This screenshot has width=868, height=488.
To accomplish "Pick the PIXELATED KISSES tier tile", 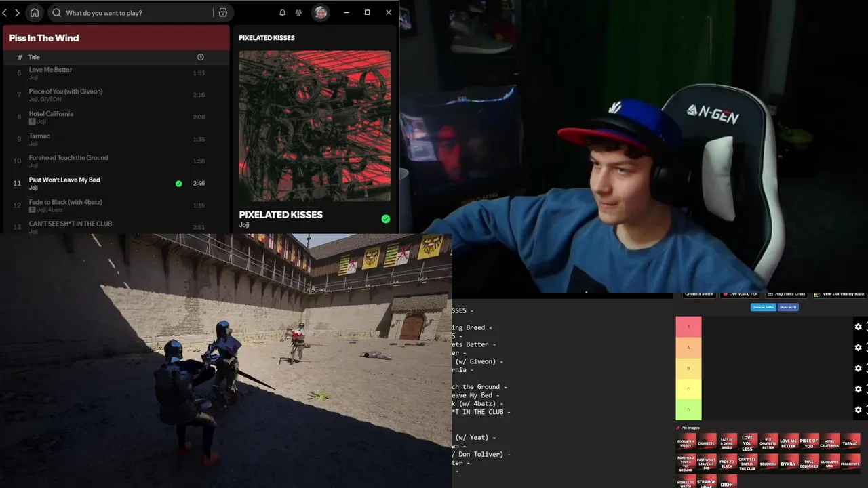I will point(686,442).
